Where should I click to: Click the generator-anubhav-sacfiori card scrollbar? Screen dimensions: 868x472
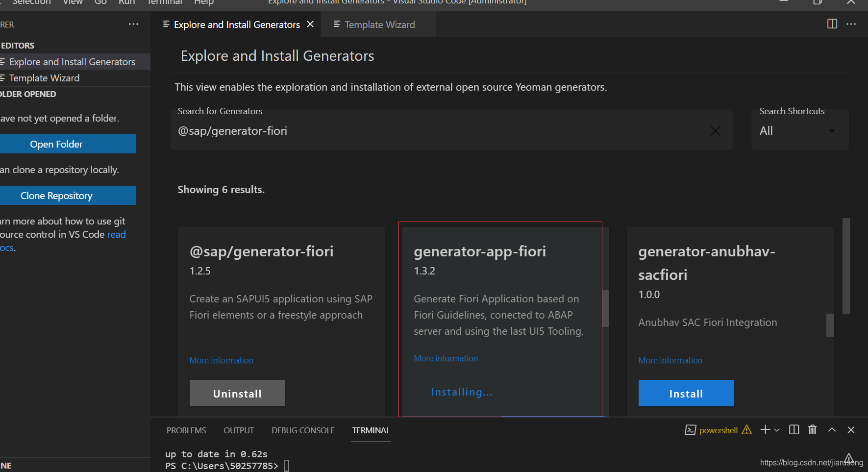[x=830, y=325]
